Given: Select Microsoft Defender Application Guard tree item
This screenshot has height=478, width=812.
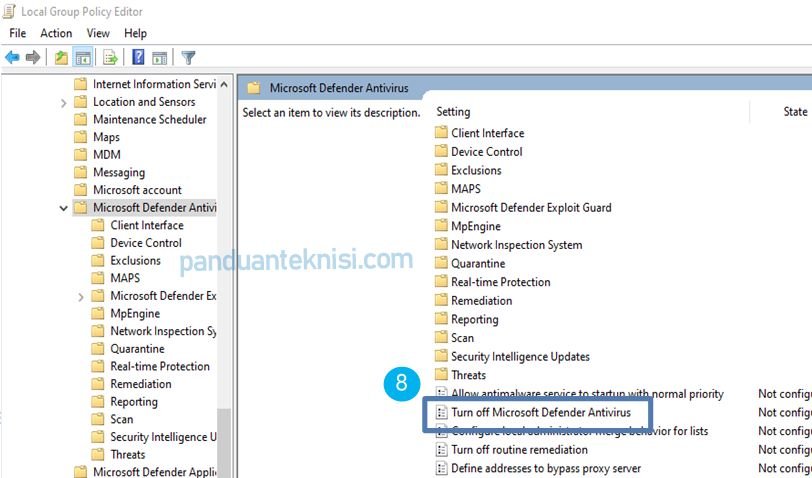Looking at the screenshot, I should tap(154, 472).
